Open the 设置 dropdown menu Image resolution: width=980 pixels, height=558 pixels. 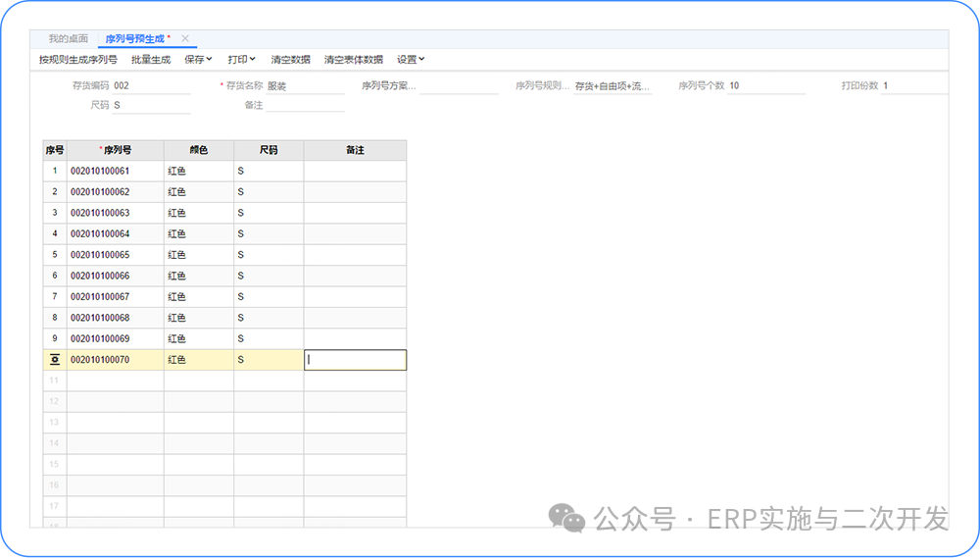[x=411, y=60]
